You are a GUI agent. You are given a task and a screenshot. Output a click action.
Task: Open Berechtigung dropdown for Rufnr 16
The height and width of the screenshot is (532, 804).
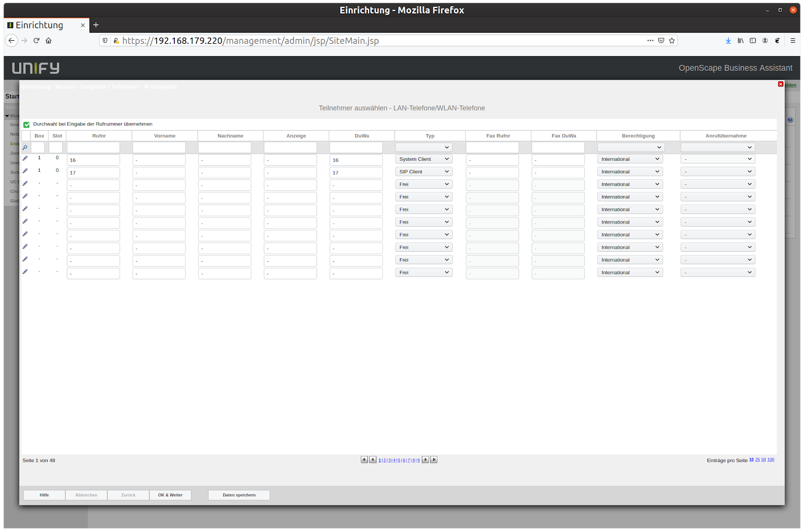[x=630, y=159]
